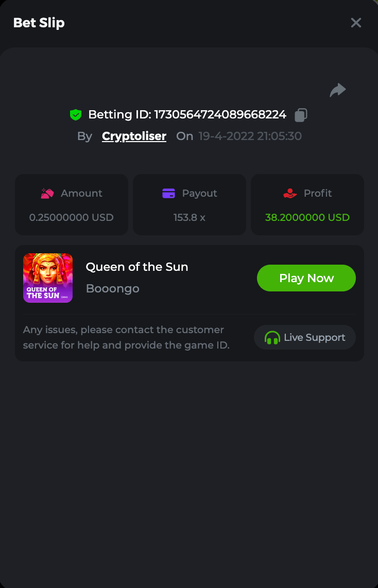Click the red Profit hand icon
The width and height of the screenshot is (378, 588).
pos(290,194)
